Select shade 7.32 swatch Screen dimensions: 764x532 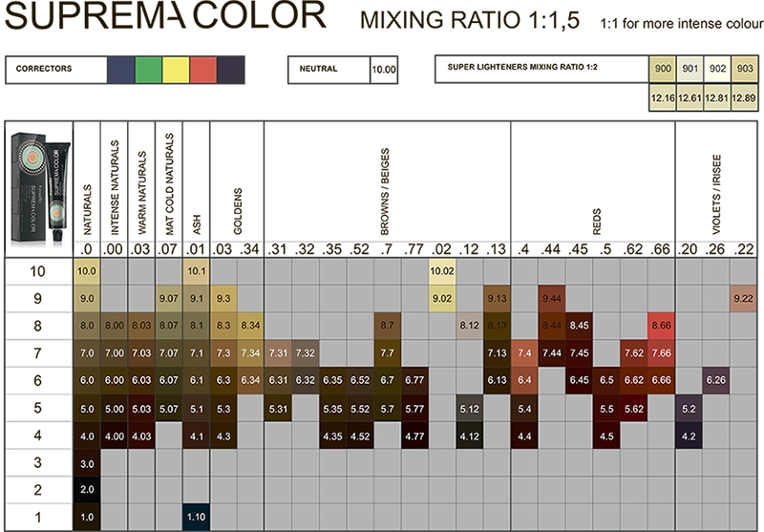306,353
